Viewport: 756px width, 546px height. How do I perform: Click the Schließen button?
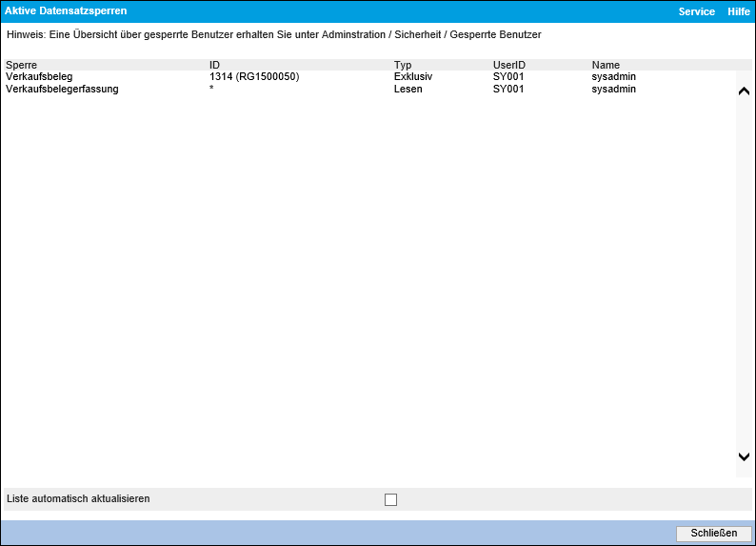[713, 534]
